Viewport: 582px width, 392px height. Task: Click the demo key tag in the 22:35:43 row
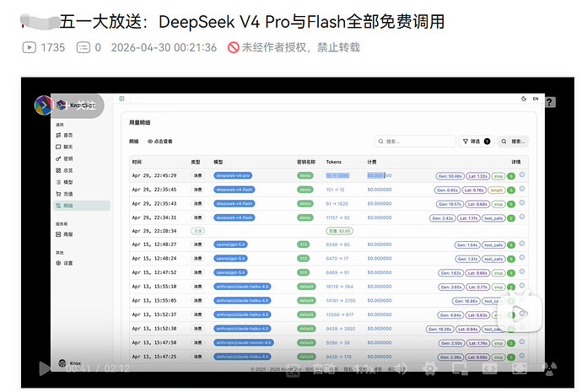[305, 204]
